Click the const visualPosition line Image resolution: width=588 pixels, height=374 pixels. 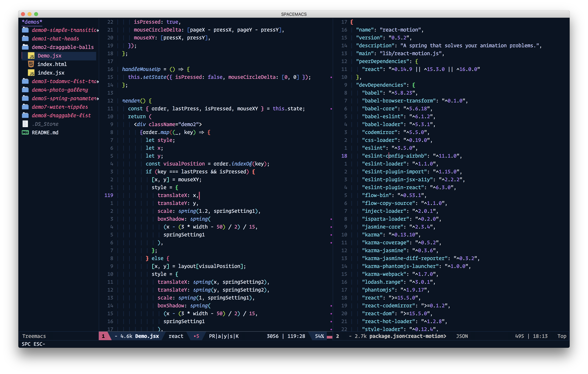pos(207,164)
